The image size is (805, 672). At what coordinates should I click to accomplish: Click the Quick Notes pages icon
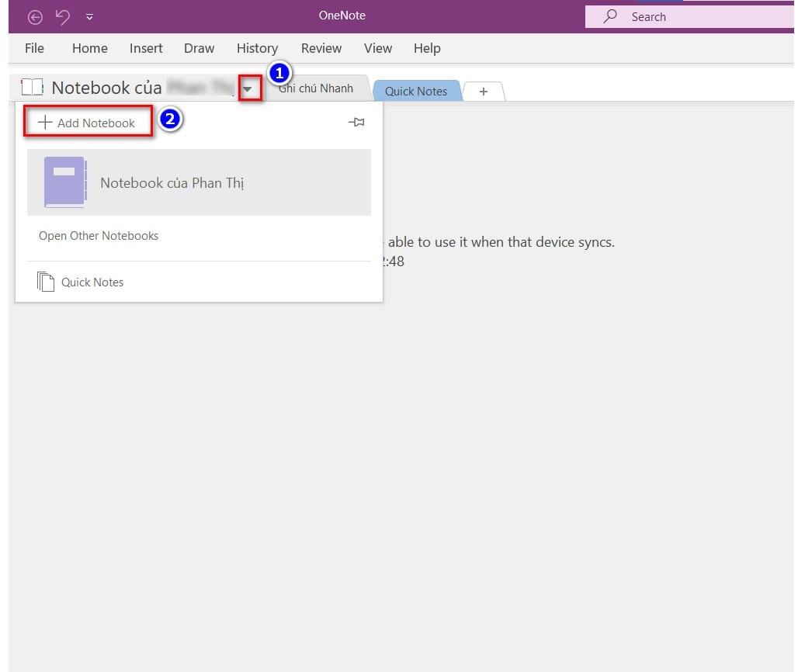[x=46, y=282]
